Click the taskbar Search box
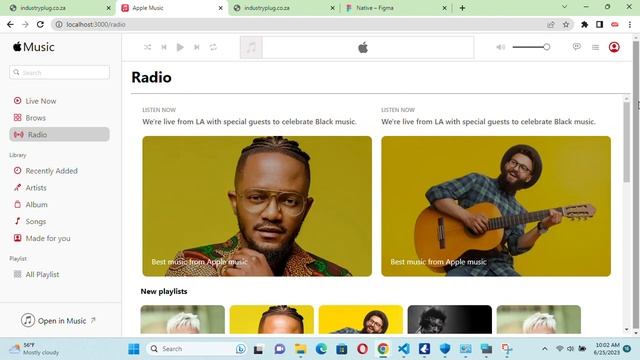 [197, 349]
